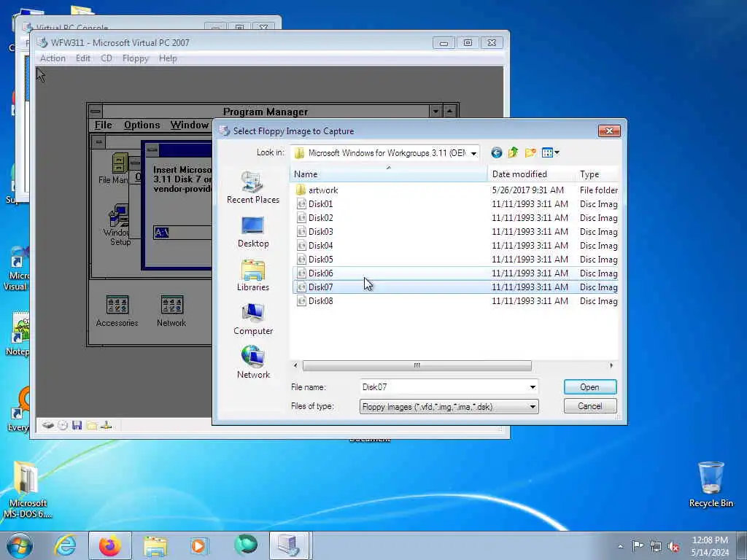Open the Window menu in Program Manager
The image size is (747, 560).
(x=190, y=125)
